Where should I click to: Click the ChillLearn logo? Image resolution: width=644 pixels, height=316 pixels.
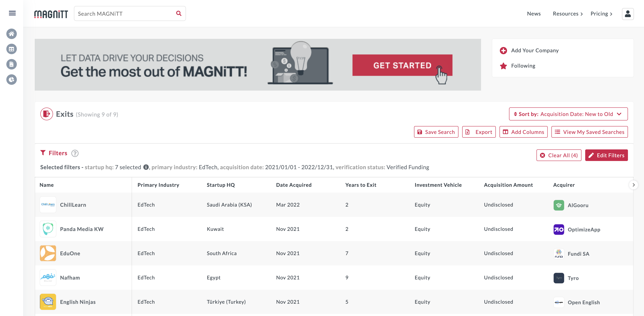48,205
